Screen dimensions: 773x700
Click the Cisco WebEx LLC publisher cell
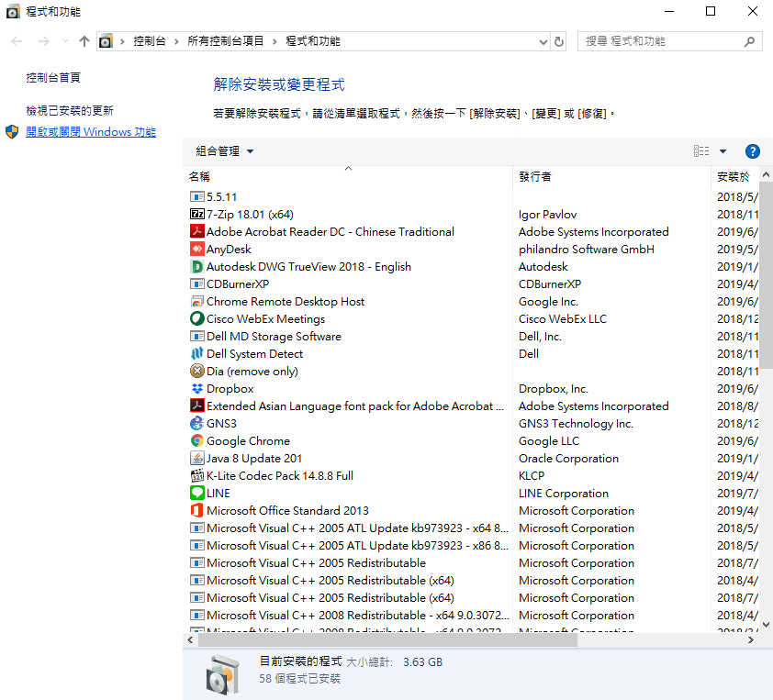point(563,318)
